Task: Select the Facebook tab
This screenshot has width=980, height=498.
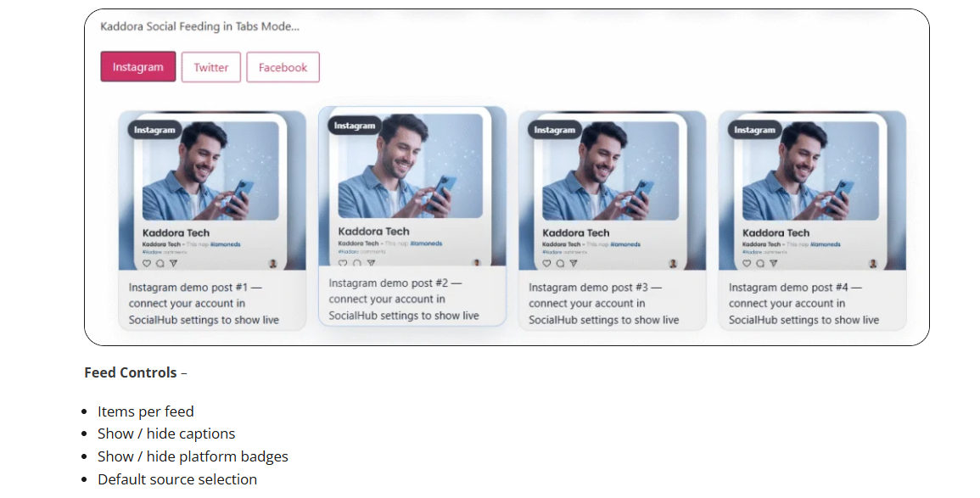Action: coord(283,67)
